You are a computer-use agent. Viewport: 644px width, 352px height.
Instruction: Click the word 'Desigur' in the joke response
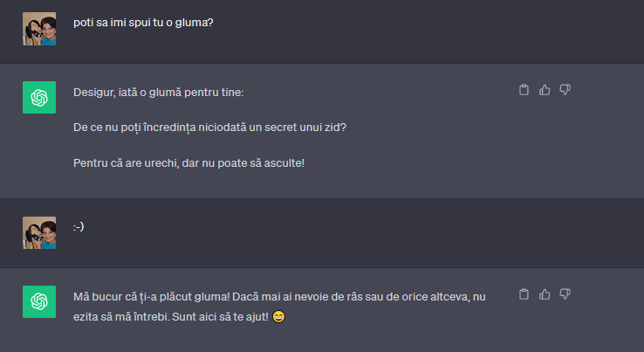coord(93,93)
